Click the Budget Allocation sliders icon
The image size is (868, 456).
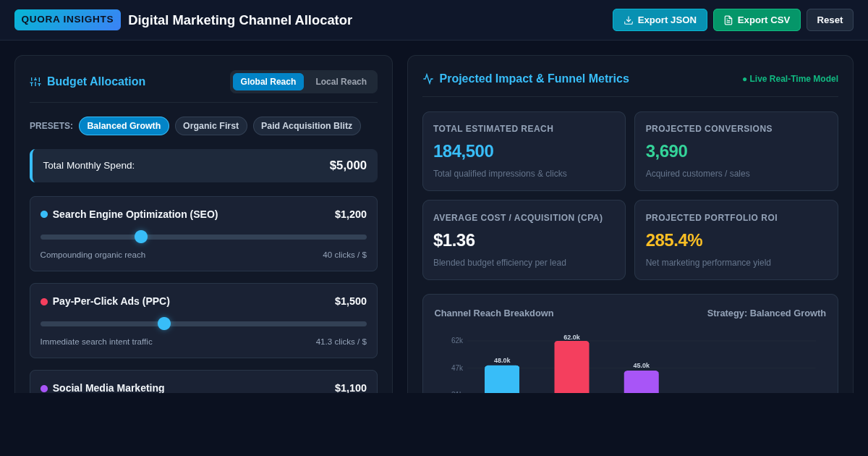click(35, 82)
